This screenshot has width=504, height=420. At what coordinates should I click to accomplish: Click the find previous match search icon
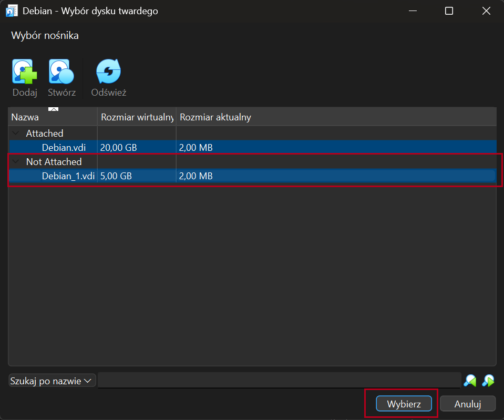tap(470, 381)
